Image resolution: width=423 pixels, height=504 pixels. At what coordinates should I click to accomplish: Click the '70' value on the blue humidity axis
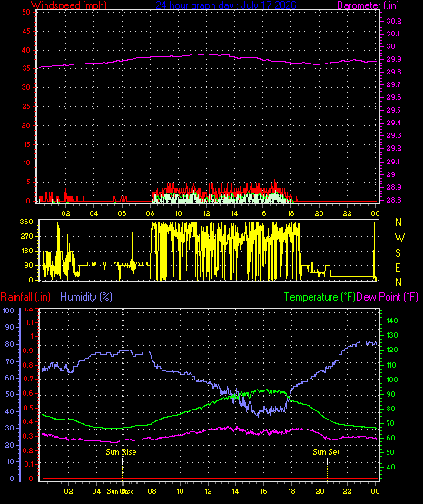point(10,361)
